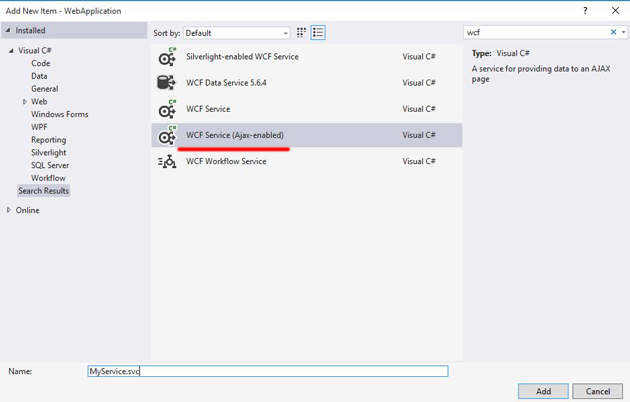Select WCF Service (Ajax-enabled) template name

235,135
